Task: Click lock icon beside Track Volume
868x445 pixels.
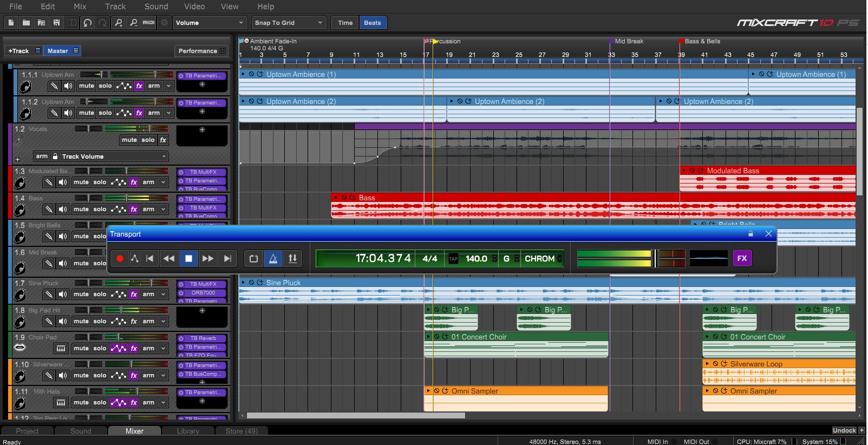Action: [x=55, y=156]
